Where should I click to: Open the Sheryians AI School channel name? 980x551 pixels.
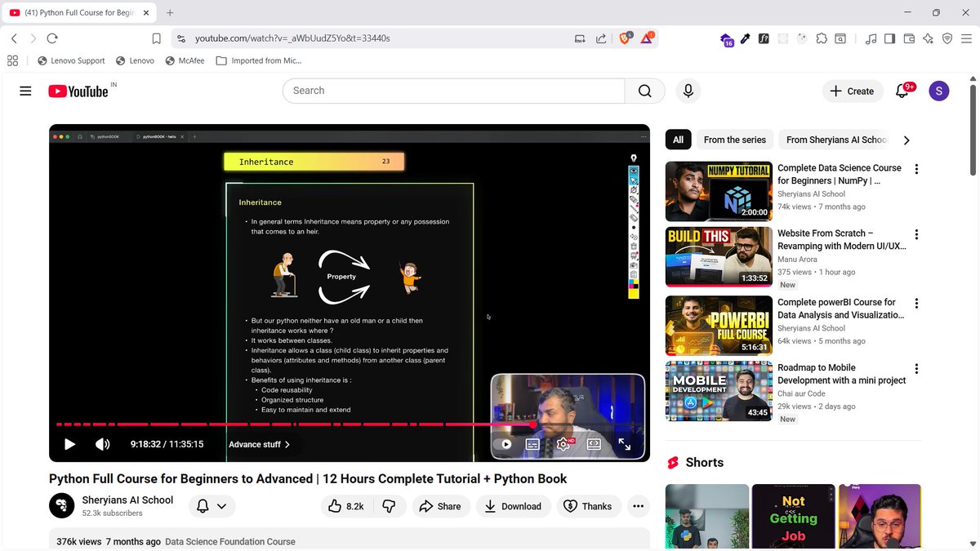[127, 500]
